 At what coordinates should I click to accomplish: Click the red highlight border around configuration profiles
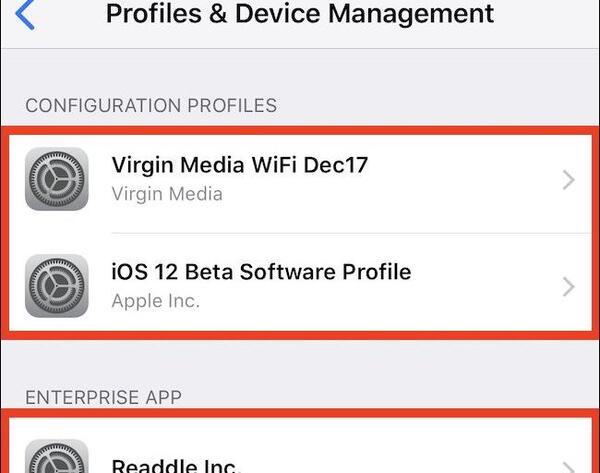300,130
